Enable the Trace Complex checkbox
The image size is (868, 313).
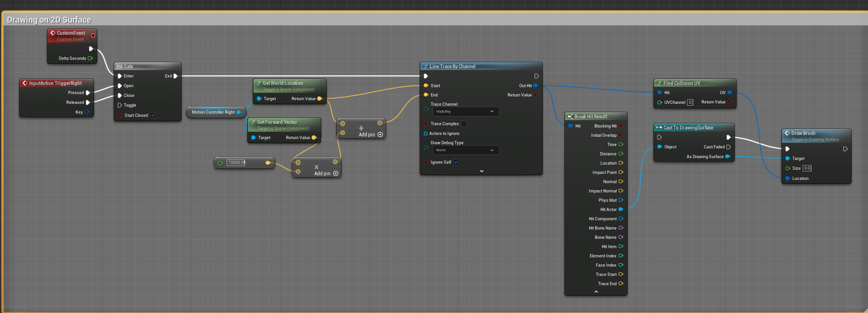464,124
